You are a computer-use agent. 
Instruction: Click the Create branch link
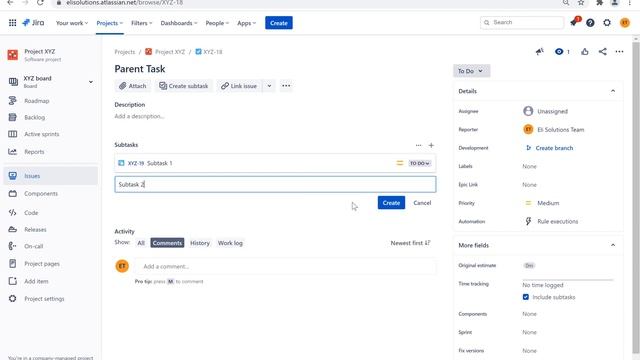click(554, 148)
